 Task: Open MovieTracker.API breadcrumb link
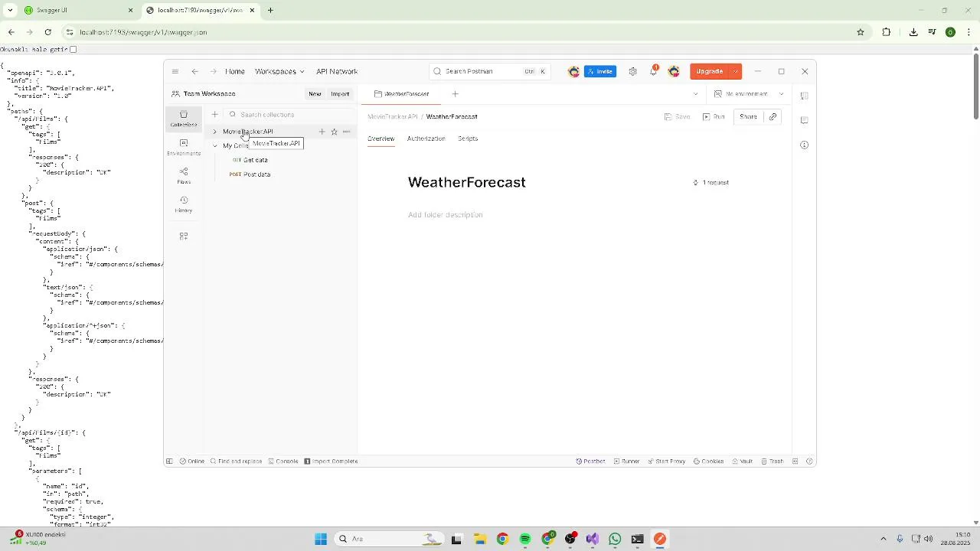pos(392,116)
